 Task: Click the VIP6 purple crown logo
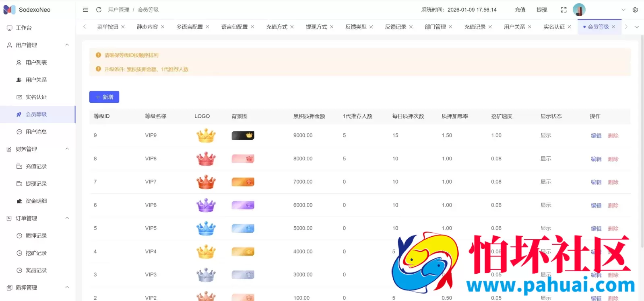pos(206,205)
